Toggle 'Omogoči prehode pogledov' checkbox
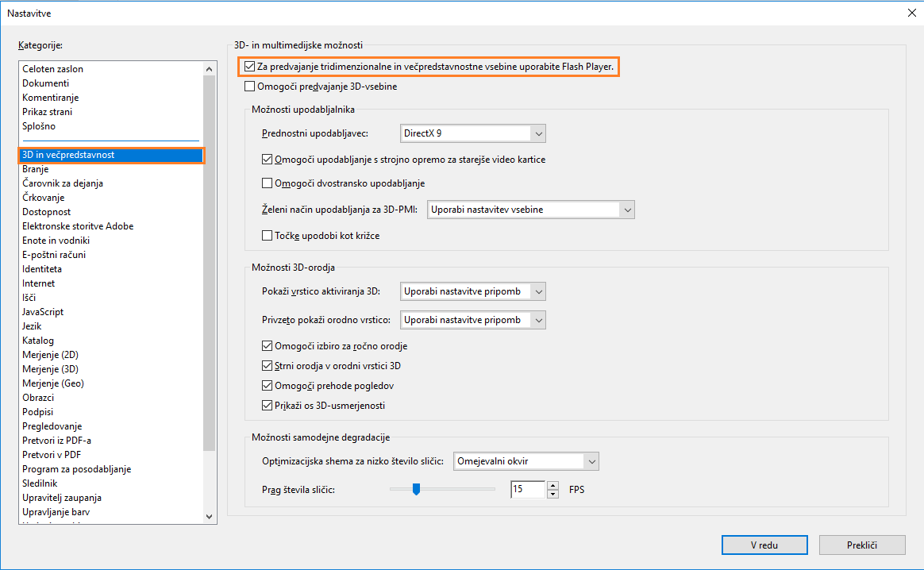Viewport: 924px width, 570px height. (x=267, y=386)
